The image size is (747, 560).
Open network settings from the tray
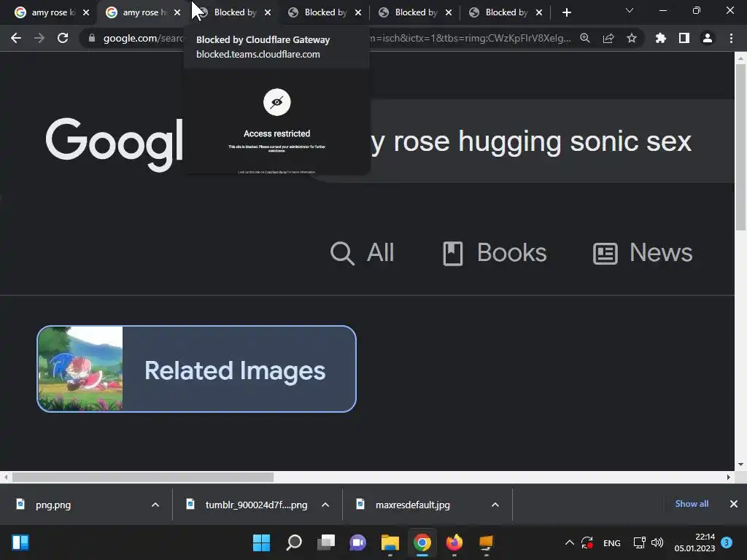point(639,542)
